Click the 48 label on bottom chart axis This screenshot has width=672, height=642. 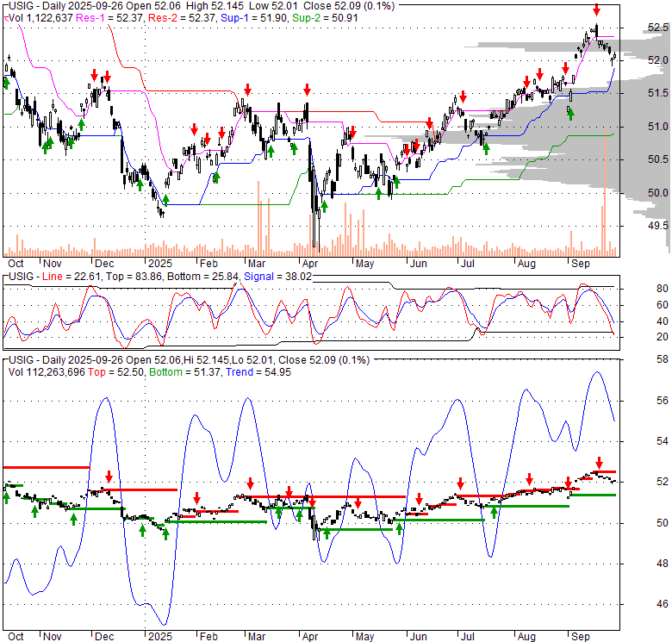[663, 564]
